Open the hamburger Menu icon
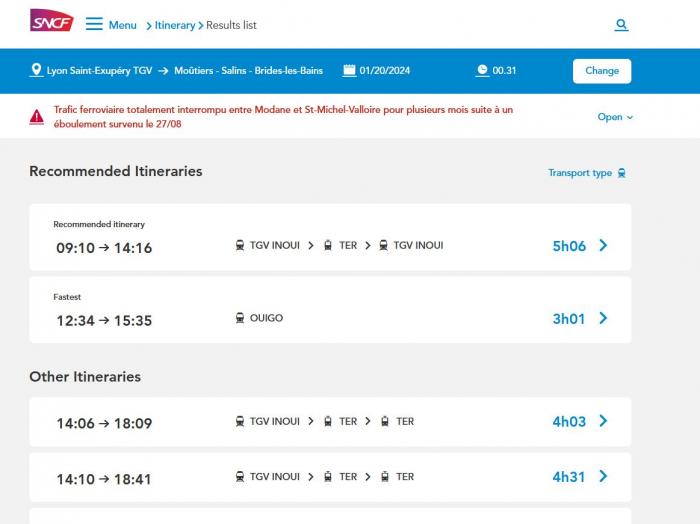 [x=94, y=24]
